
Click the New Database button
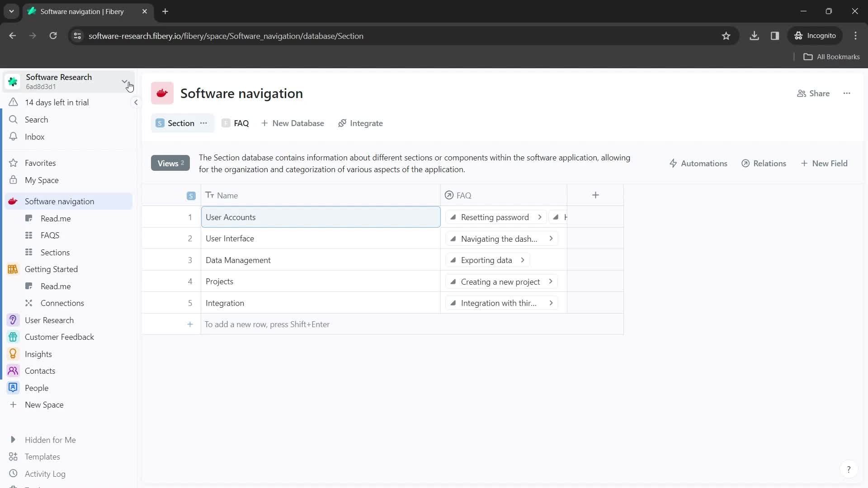pos(292,123)
